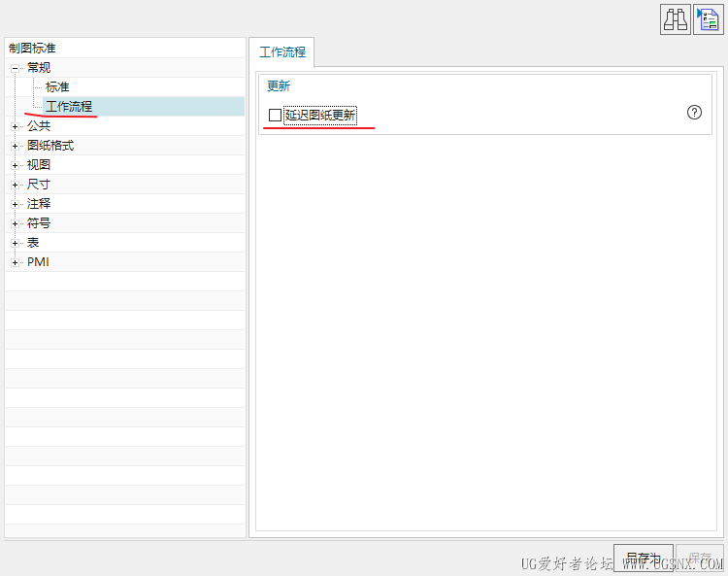Click the 保存 button
This screenshot has height=576, width=728.
(700, 558)
